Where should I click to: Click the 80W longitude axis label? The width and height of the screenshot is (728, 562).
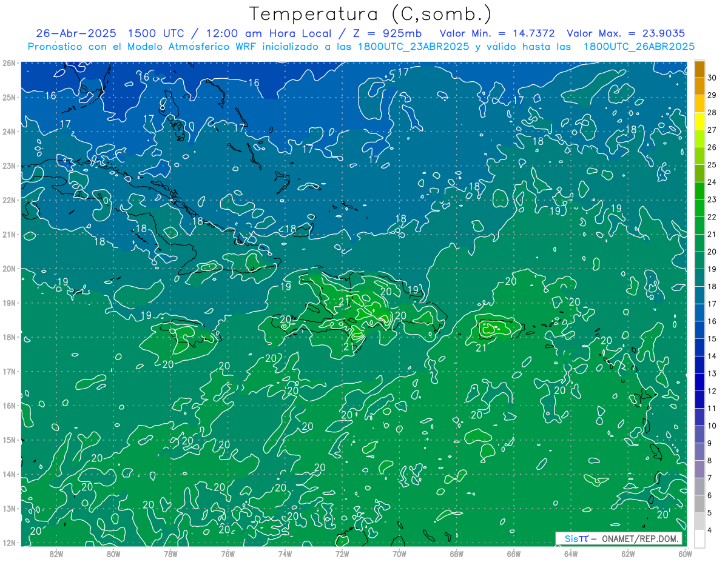[x=113, y=554]
